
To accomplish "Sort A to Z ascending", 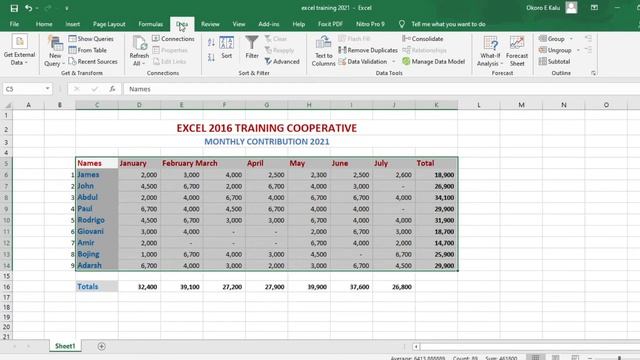I will click(211, 42).
